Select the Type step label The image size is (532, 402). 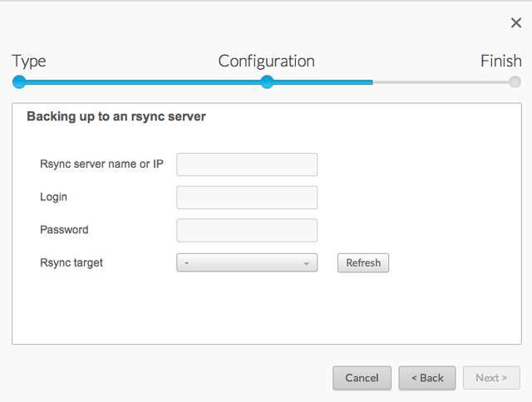click(x=29, y=61)
